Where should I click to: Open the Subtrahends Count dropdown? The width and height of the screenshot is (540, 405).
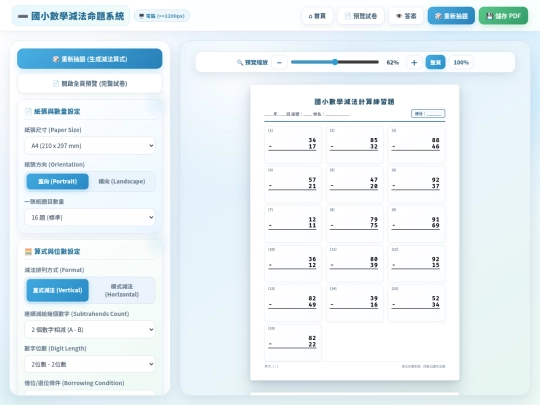(x=90, y=330)
